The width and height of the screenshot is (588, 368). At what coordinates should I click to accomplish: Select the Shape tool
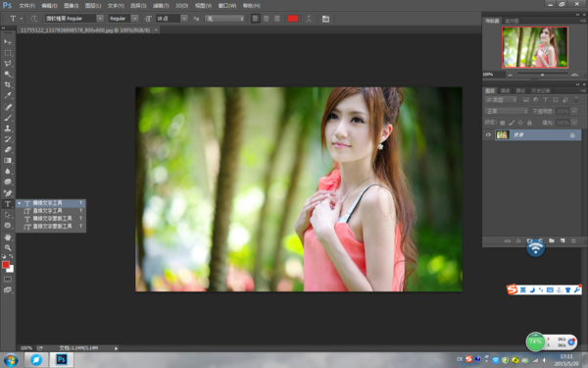click(8, 226)
